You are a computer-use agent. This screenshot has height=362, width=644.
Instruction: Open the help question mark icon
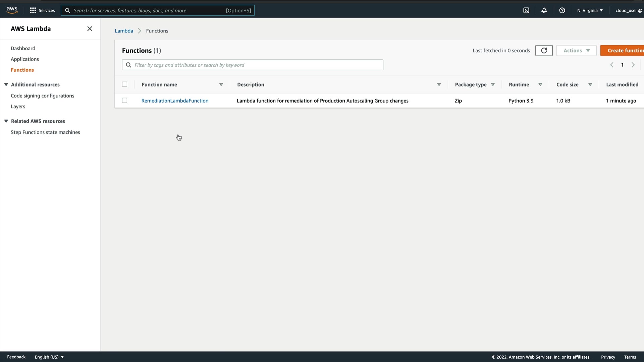[x=562, y=10]
